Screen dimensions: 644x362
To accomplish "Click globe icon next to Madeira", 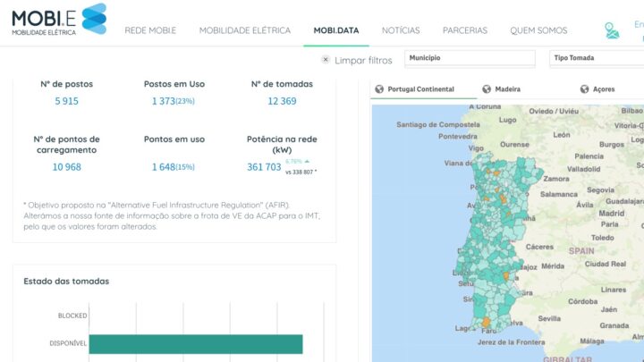I will coord(486,89).
